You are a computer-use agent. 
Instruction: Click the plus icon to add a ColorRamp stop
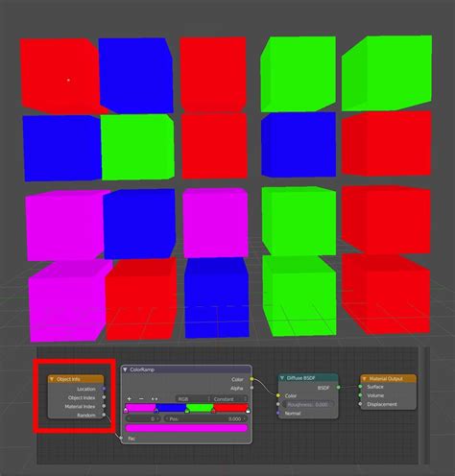click(130, 399)
